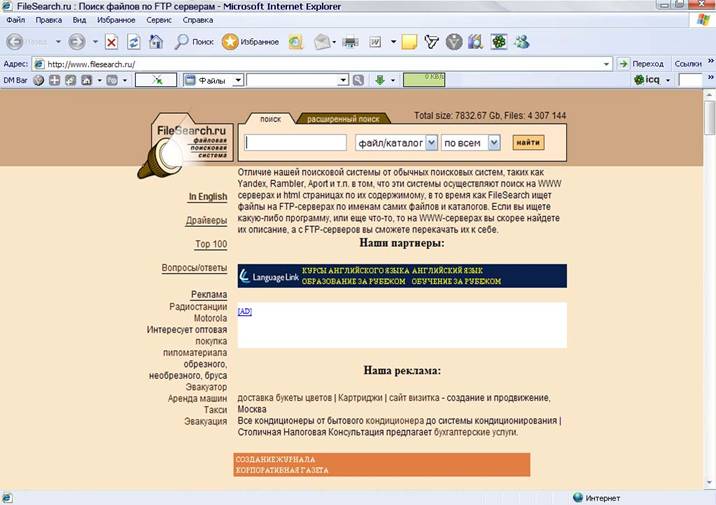Open the address bar dropdown arrow
Screen dimensions: 716x505
pyautogui.click(x=606, y=64)
